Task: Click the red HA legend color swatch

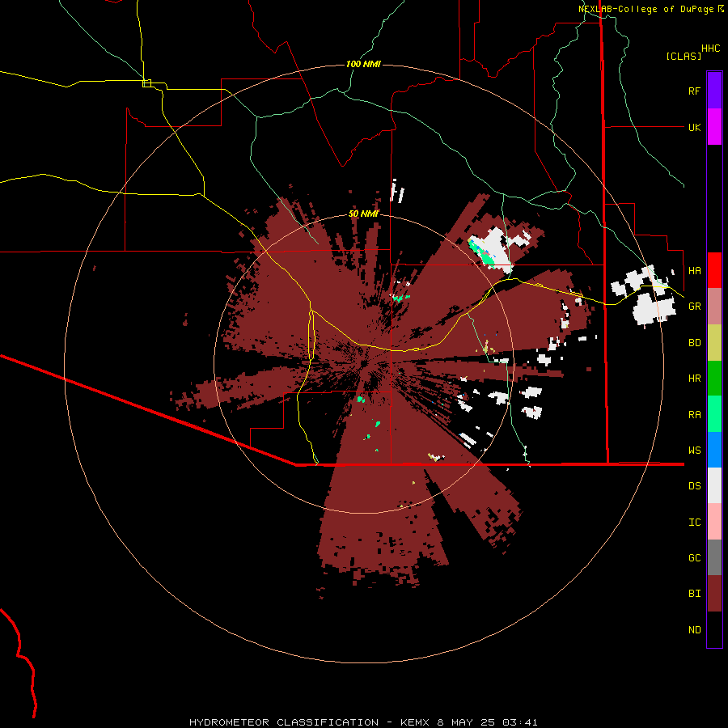Action: (x=714, y=270)
